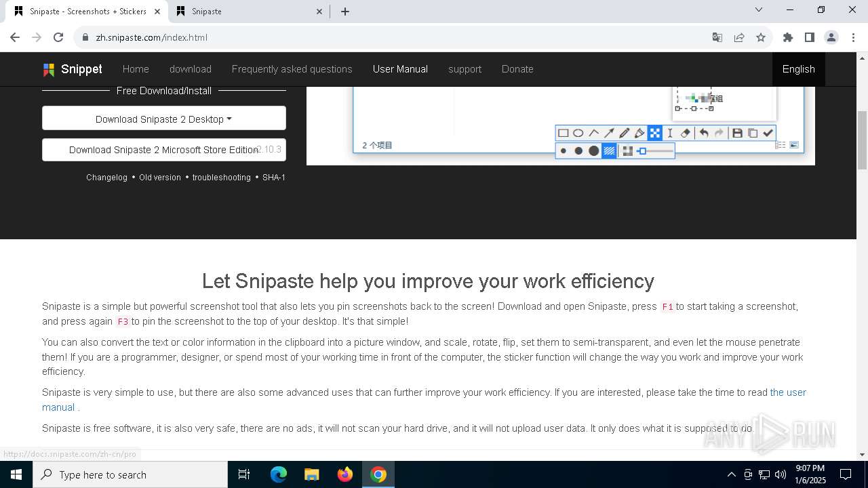Click the browser Back arrow
The image size is (868, 488).
coord(15,37)
